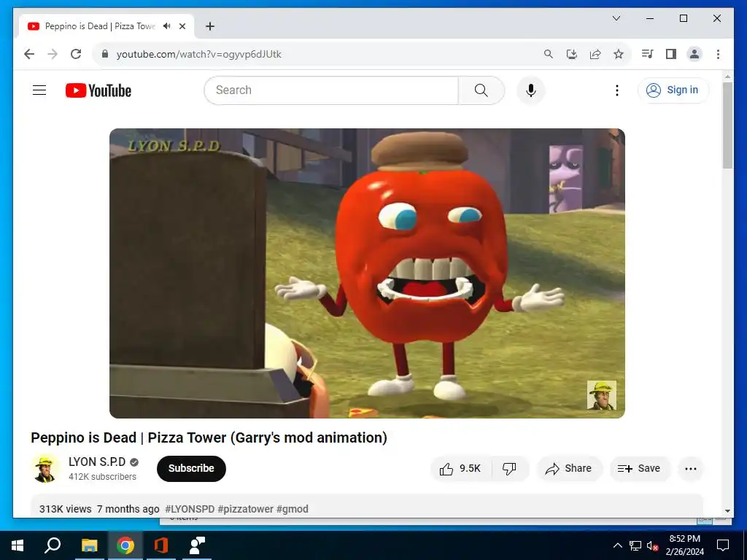Image resolution: width=747 pixels, height=560 pixels.
Task: Click the channel watermark in the video corner
Action: pyautogui.click(x=602, y=394)
